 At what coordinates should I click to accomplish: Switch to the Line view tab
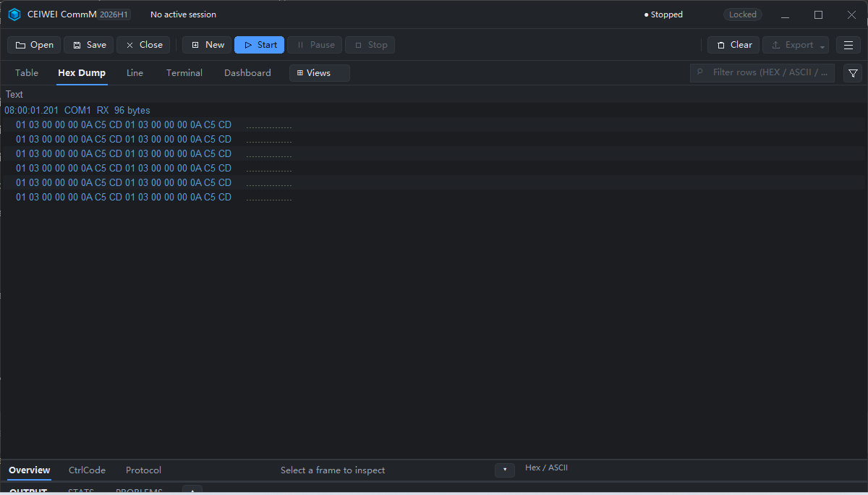pyautogui.click(x=135, y=73)
